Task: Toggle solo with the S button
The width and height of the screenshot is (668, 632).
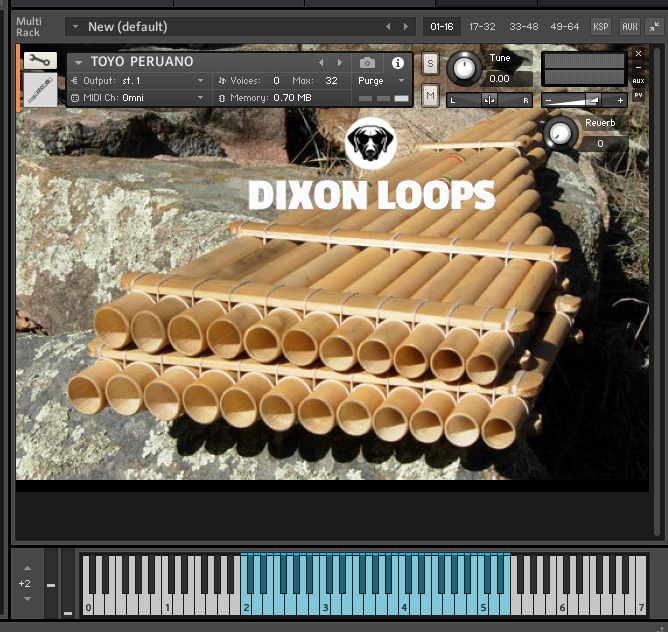Action: coord(430,64)
